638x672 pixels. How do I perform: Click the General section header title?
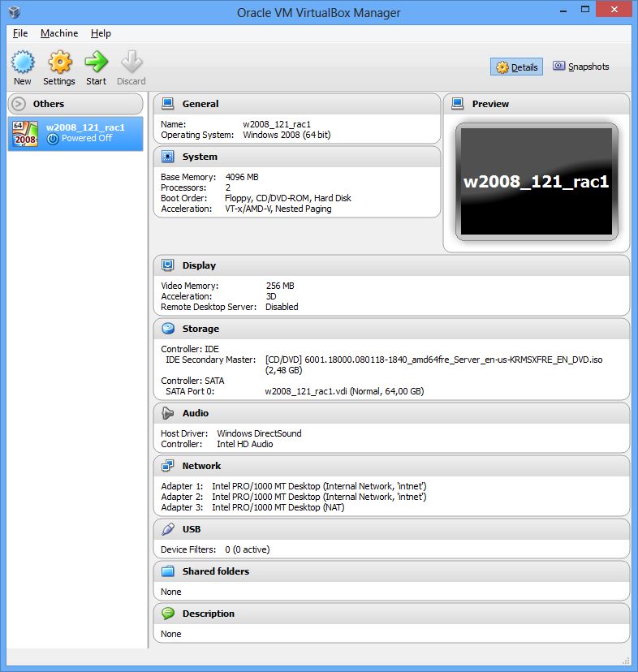point(200,104)
